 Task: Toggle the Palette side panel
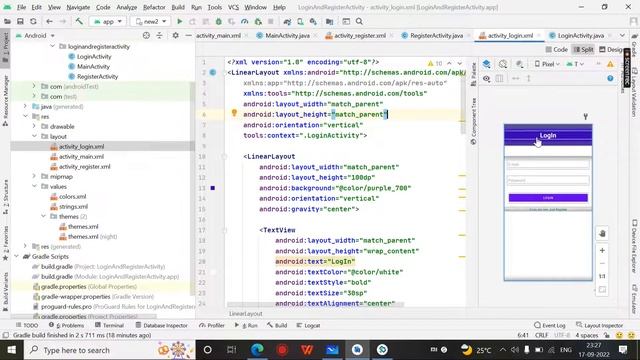point(473,74)
